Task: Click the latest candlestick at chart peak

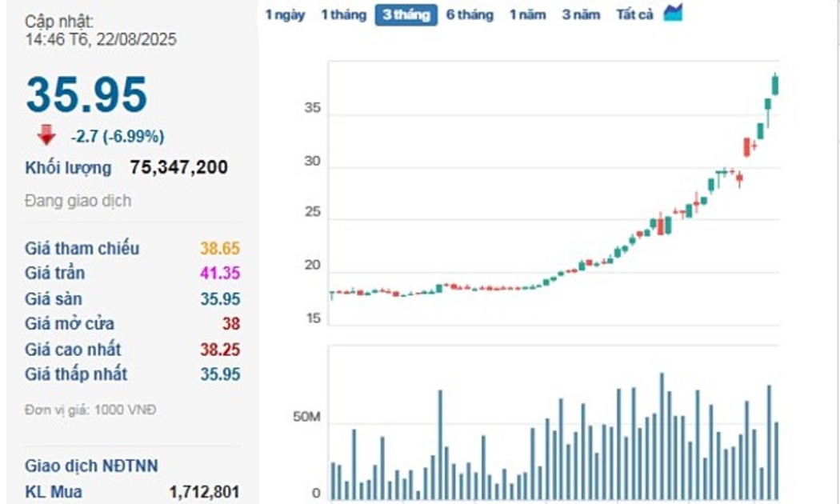Action: coord(774,84)
